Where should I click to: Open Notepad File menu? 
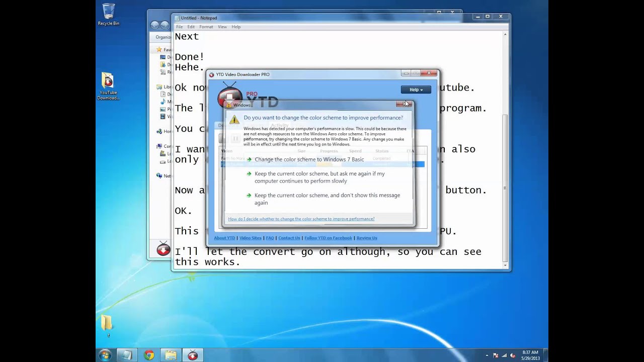click(179, 27)
